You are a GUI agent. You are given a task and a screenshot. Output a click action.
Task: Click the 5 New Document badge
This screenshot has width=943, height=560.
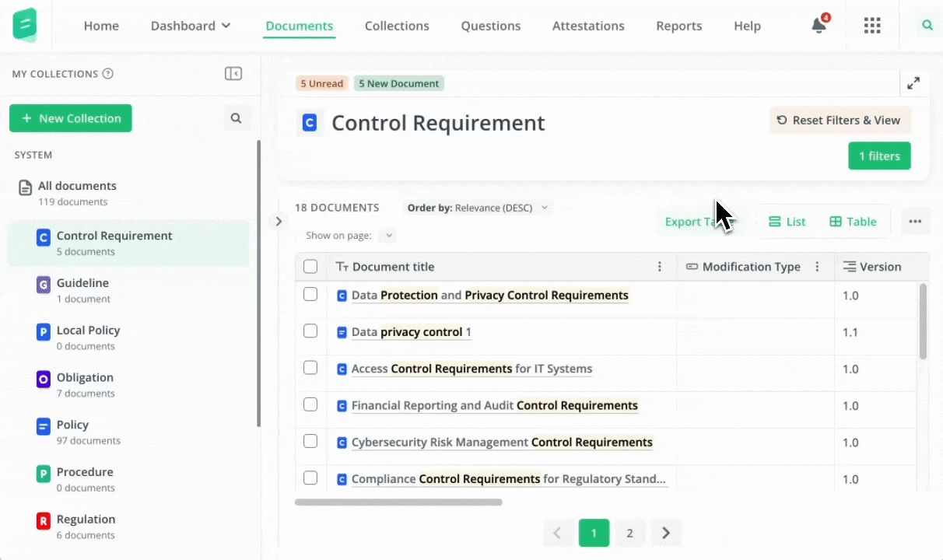point(399,83)
